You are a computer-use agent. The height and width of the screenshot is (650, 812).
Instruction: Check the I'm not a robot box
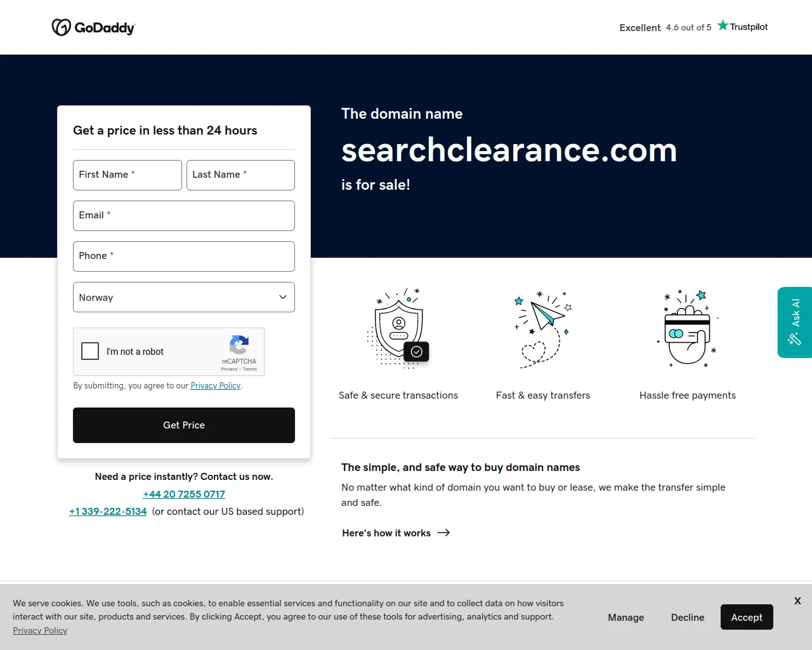click(89, 351)
